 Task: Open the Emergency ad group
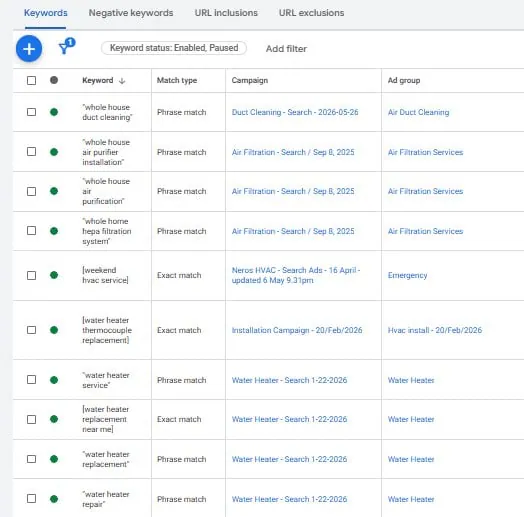(x=407, y=275)
